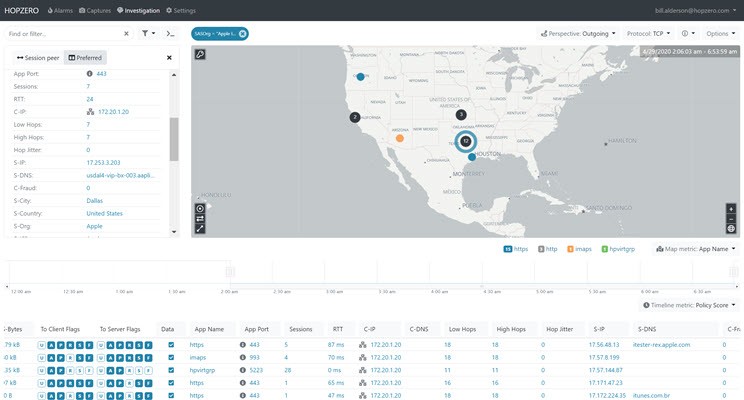Toggle the Data checkbox in hpvirtgrp row

pos(170,369)
